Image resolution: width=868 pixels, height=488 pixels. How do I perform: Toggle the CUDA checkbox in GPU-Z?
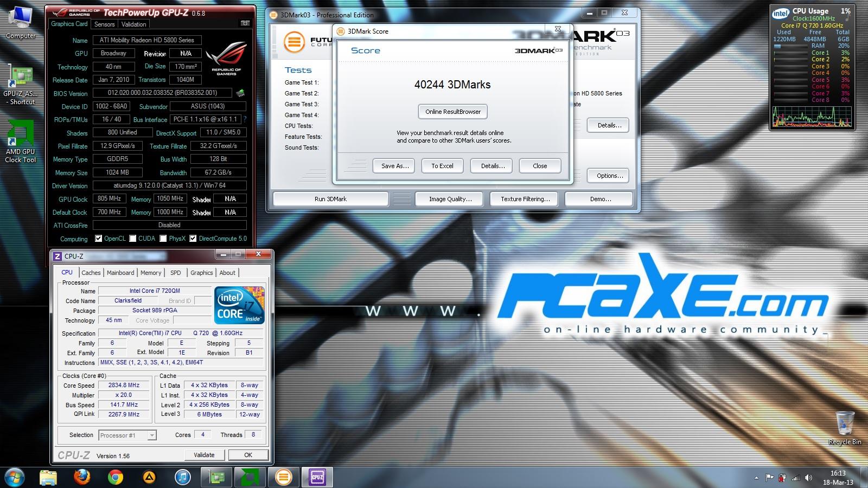coord(133,239)
